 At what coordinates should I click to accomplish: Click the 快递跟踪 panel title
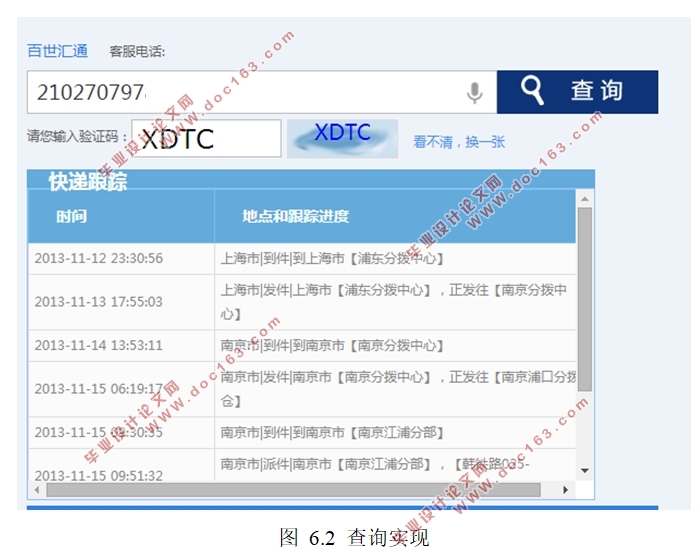click(x=88, y=182)
